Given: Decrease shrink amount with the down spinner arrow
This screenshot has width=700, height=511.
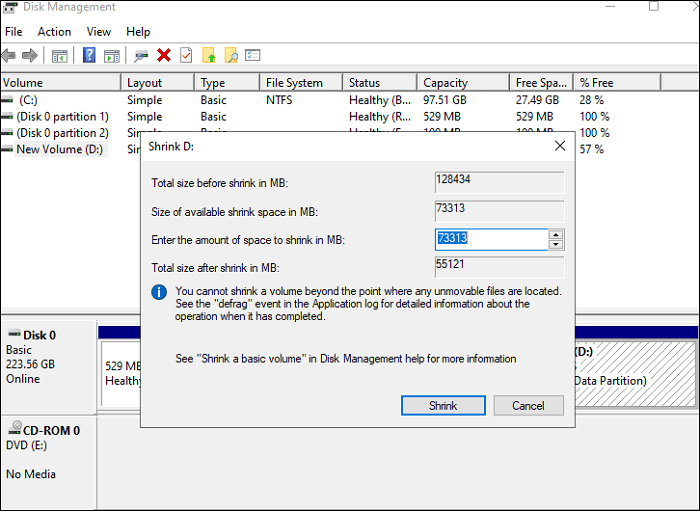Looking at the screenshot, I should 556,244.
